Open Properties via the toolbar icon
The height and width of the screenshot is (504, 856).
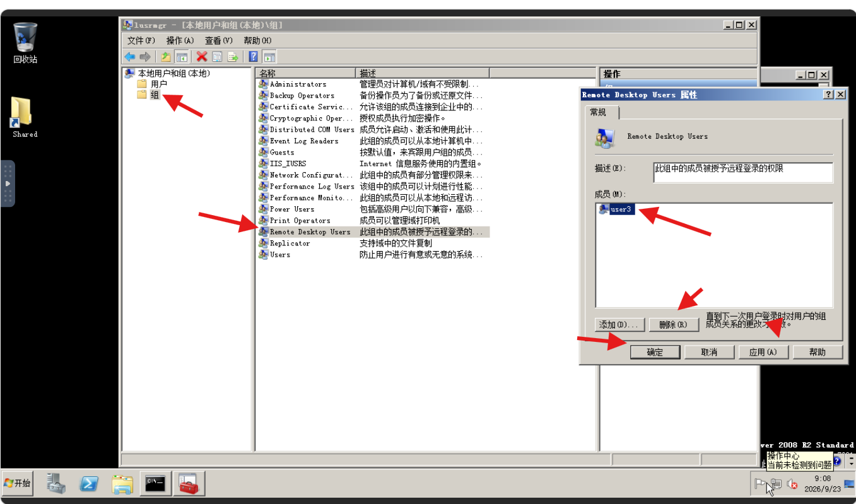[217, 57]
